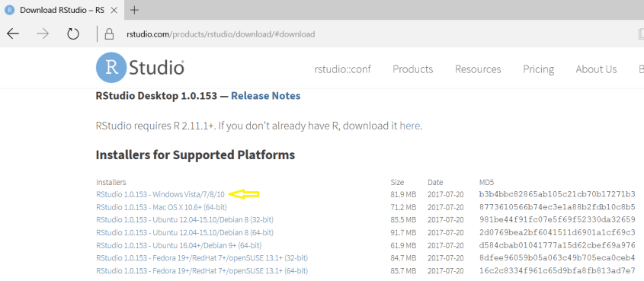
Task: Reload the page with the refresh icon
Action: [73, 34]
